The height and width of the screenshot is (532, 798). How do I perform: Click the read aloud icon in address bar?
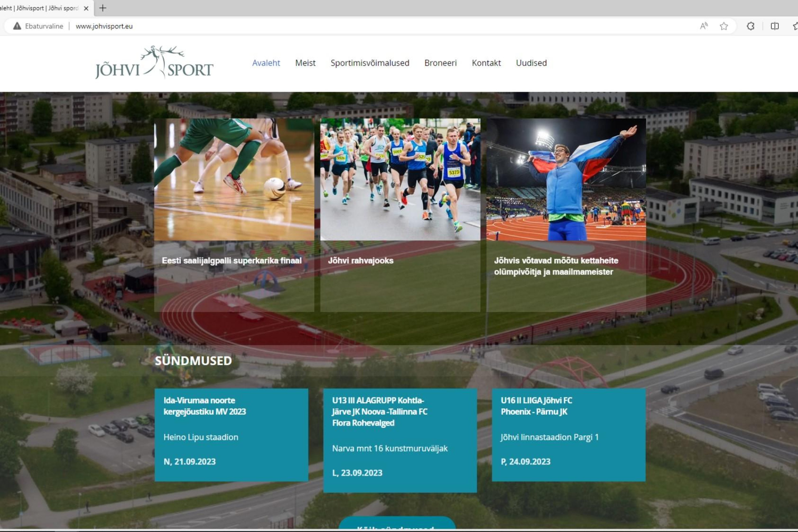[704, 26]
